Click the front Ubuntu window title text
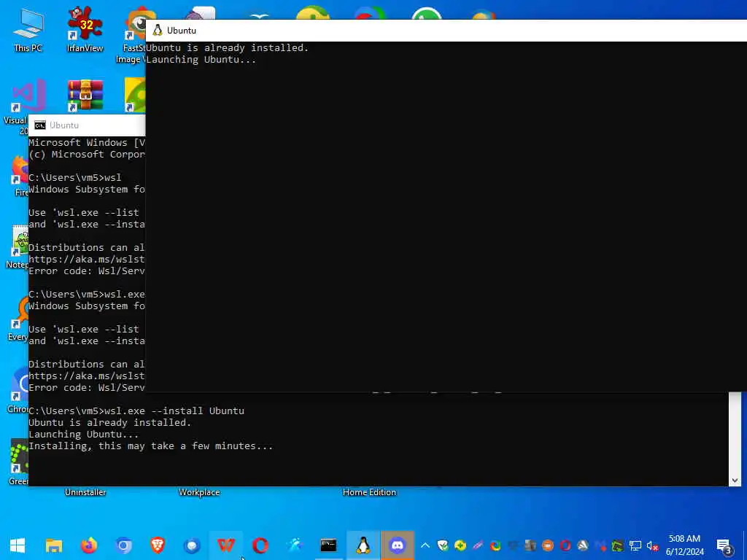 pos(182,31)
